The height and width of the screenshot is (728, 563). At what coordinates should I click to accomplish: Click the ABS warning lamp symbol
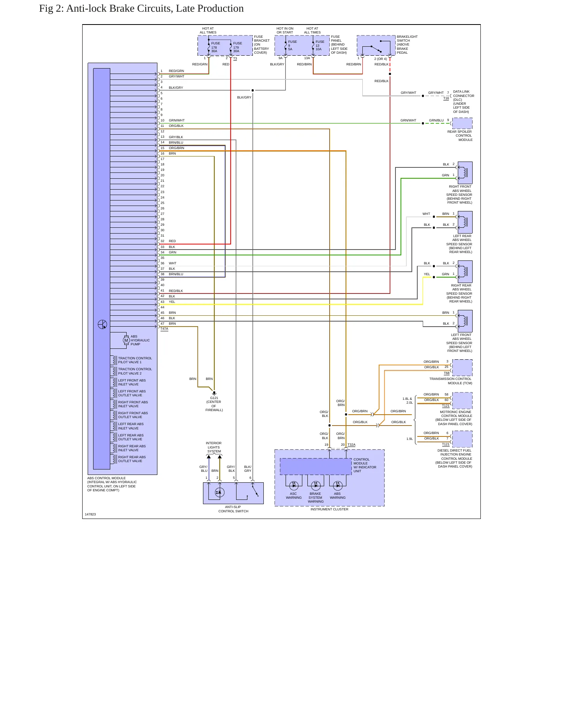338,485
